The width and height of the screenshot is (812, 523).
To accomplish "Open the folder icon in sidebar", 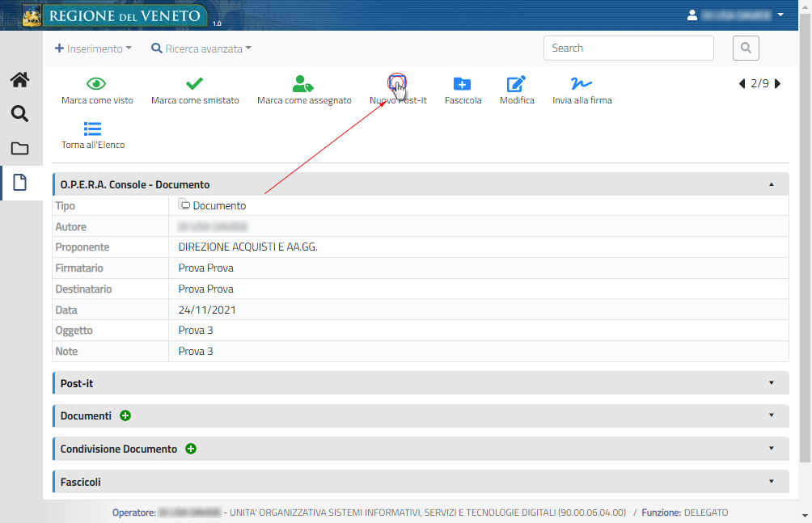I will (x=19, y=149).
